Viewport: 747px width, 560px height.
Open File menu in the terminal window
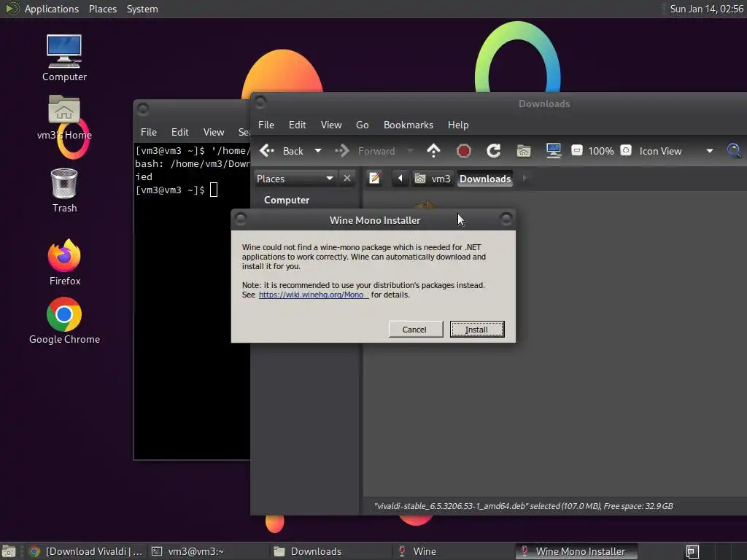[149, 132]
